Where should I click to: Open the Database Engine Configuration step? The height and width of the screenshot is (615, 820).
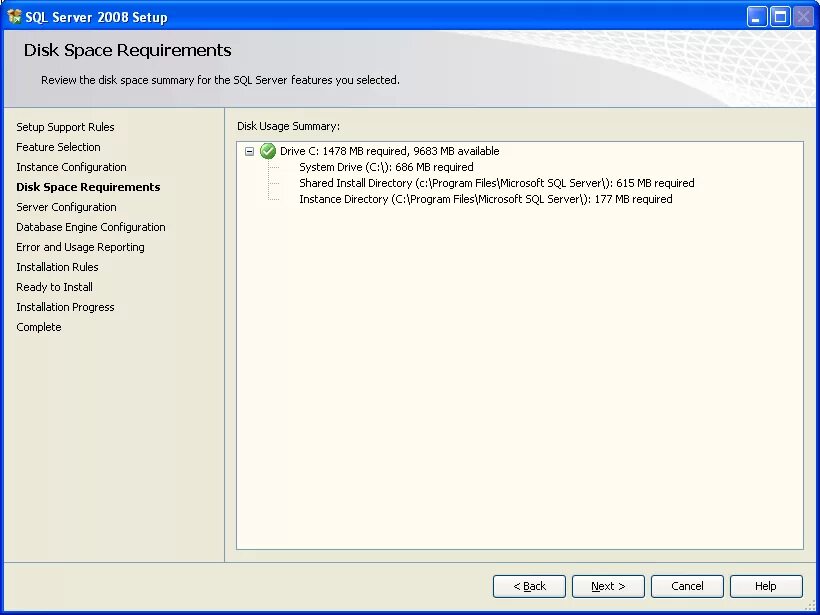pyautogui.click(x=91, y=227)
